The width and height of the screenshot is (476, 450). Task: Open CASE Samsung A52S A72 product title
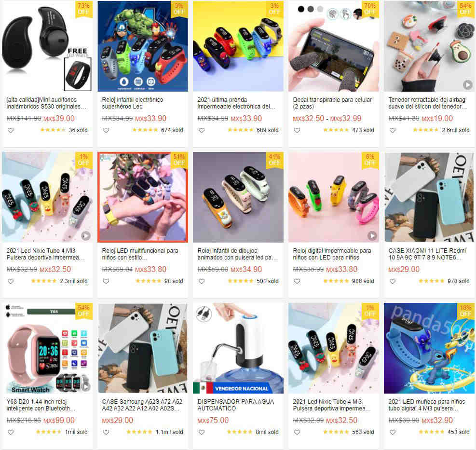[142, 405]
